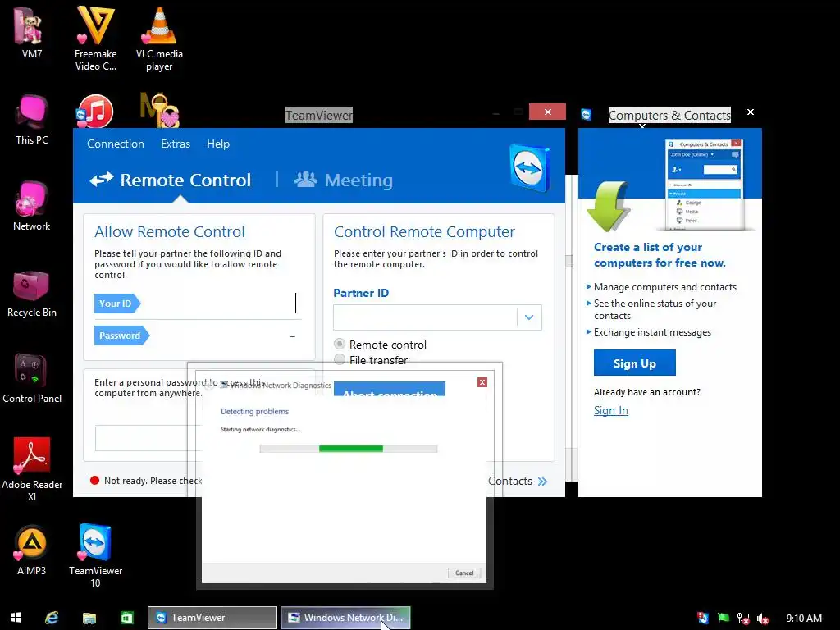
Task: Select the File transfer radio button
Action: (x=340, y=359)
